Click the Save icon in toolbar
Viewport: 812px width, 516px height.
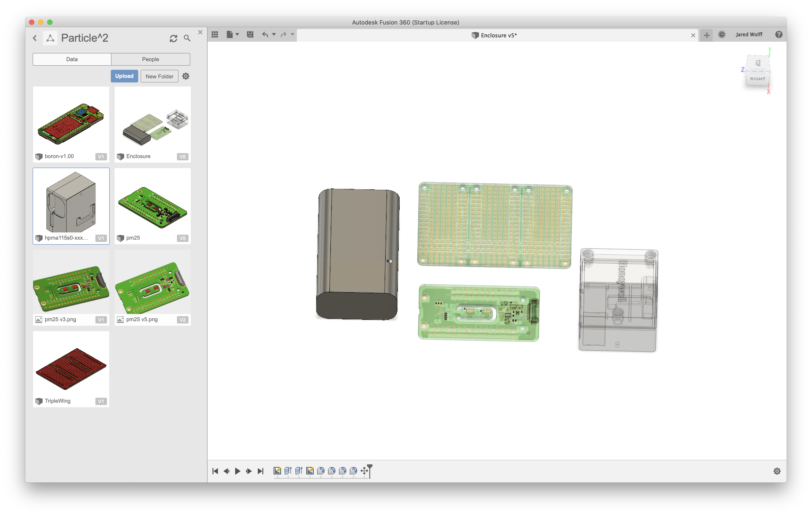click(x=250, y=34)
